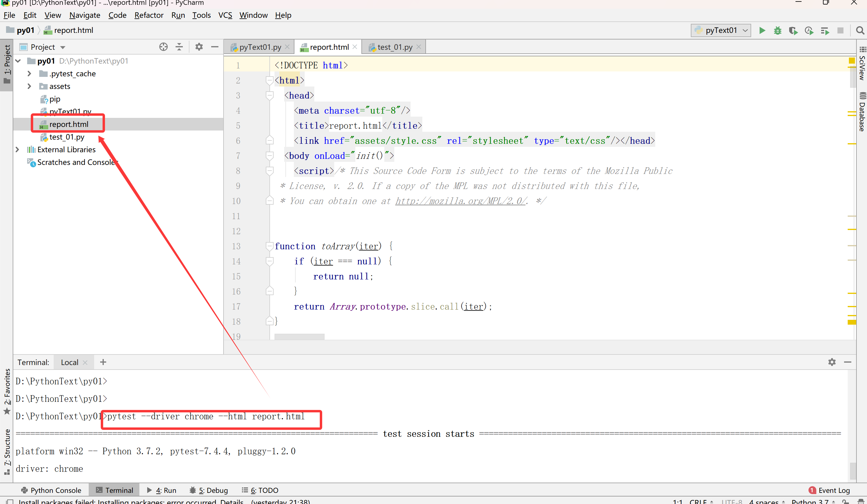Open the 4: Run tool window
Viewport: 867px width, 504px height.
[161, 490]
